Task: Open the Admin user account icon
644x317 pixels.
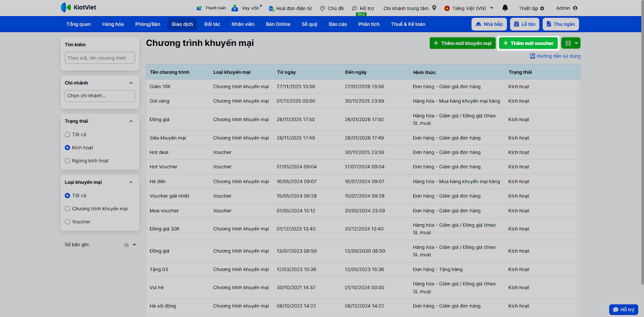Action: tap(575, 8)
